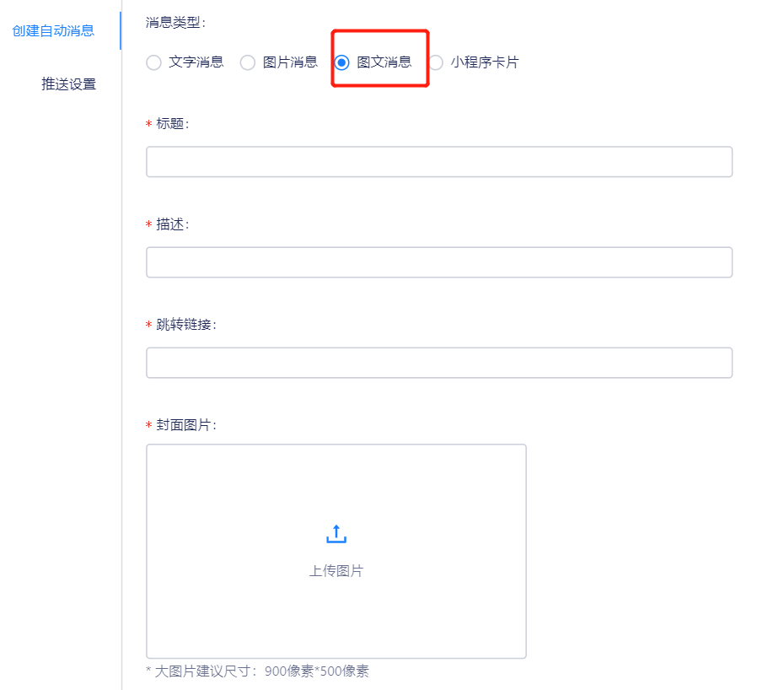Focus the 标题 input field
The image size is (784, 690).
439,162
